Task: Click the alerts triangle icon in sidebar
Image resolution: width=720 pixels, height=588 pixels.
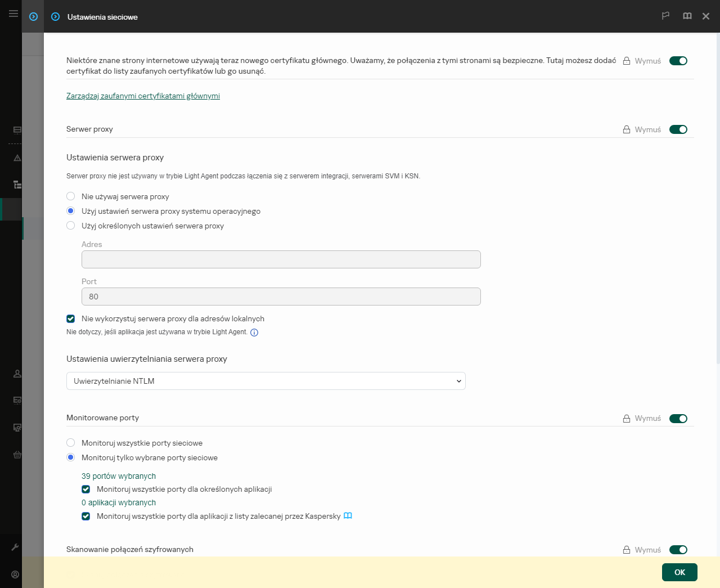Action: pos(16,158)
